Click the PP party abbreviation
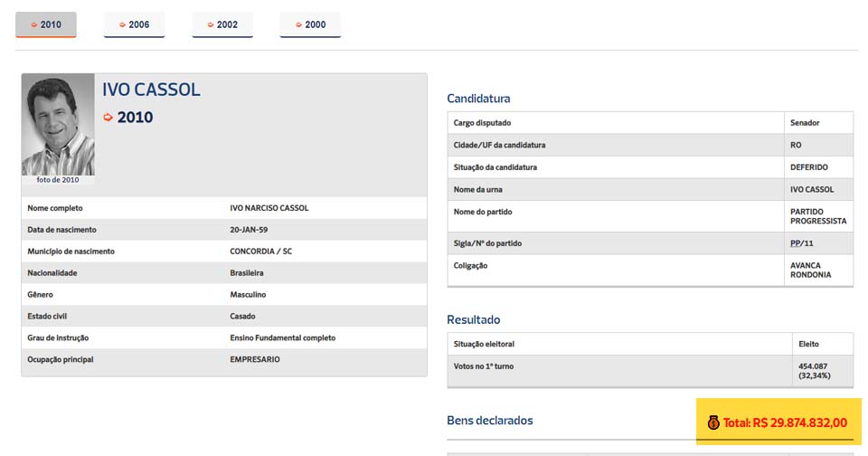Image resolution: width=868 pixels, height=456 pixels. (x=796, y=243)
